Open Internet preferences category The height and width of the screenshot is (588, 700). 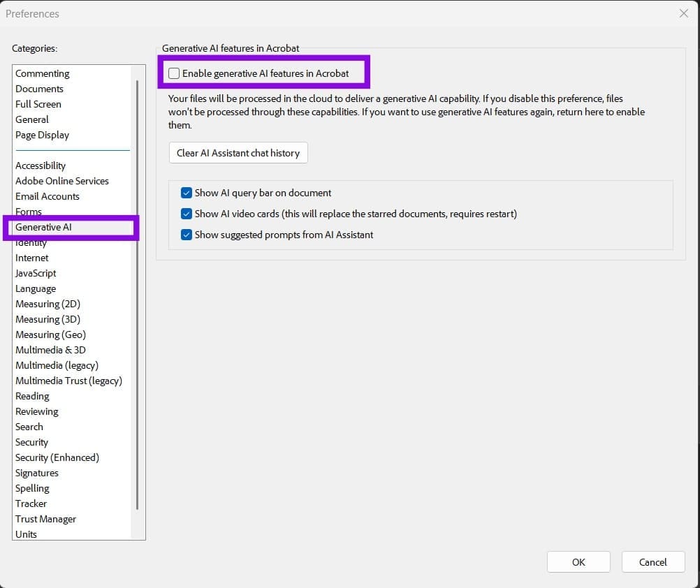[x=31, y=258]
